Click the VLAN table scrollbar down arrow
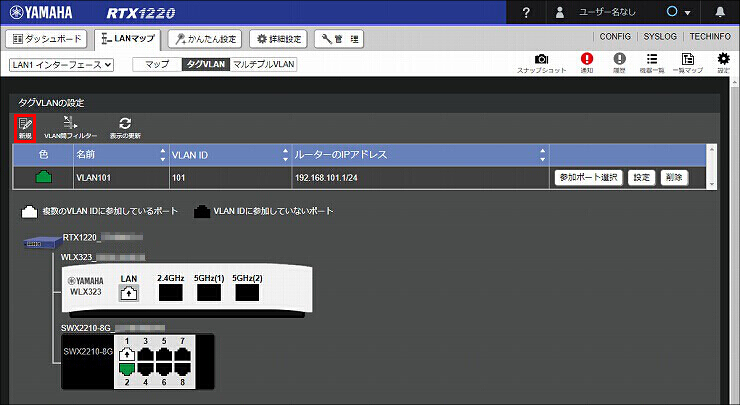This screenshot has width=740, height=405. click(712, 185)
